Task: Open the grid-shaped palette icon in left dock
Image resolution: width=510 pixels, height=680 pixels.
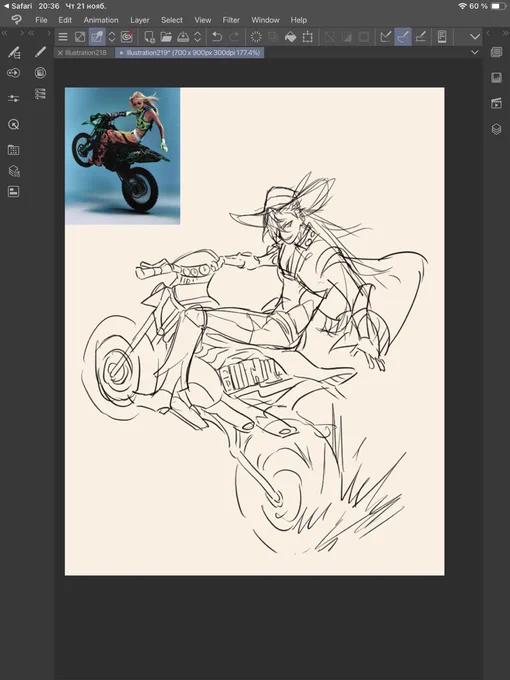Action: [13, 150]
